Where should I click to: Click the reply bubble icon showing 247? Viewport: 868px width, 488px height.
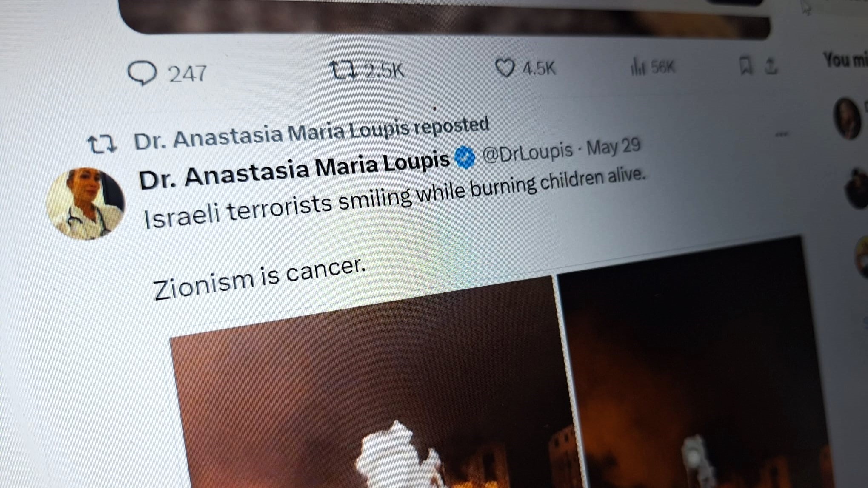(143, 73)
